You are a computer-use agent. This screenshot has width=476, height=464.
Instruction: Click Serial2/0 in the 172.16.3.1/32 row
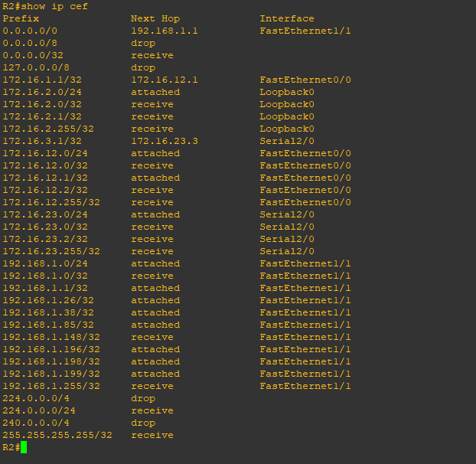click(287, 141)
